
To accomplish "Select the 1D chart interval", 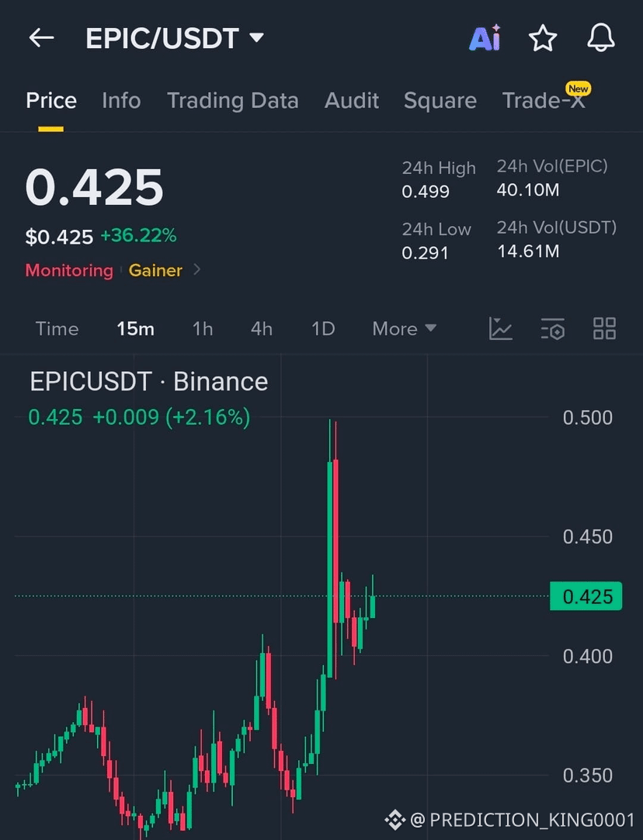I will [x=323, y=328].
